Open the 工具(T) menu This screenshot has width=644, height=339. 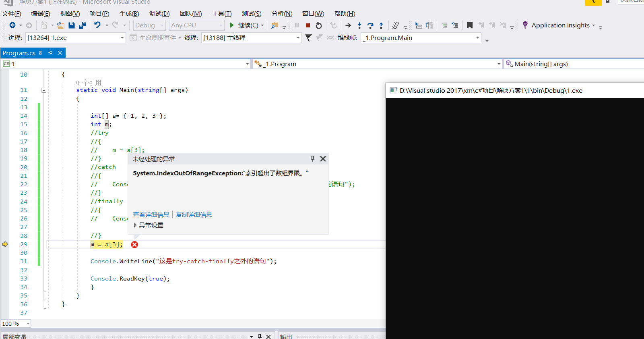[x=222, y=14]
